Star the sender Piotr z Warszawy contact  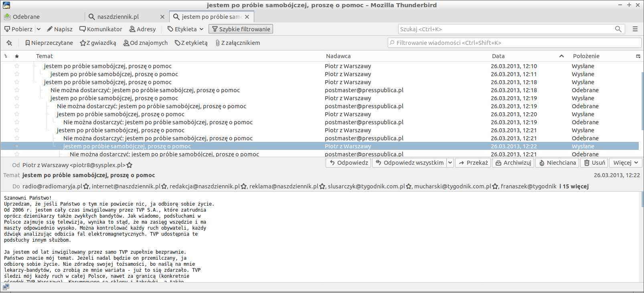(x=130, y=165)
